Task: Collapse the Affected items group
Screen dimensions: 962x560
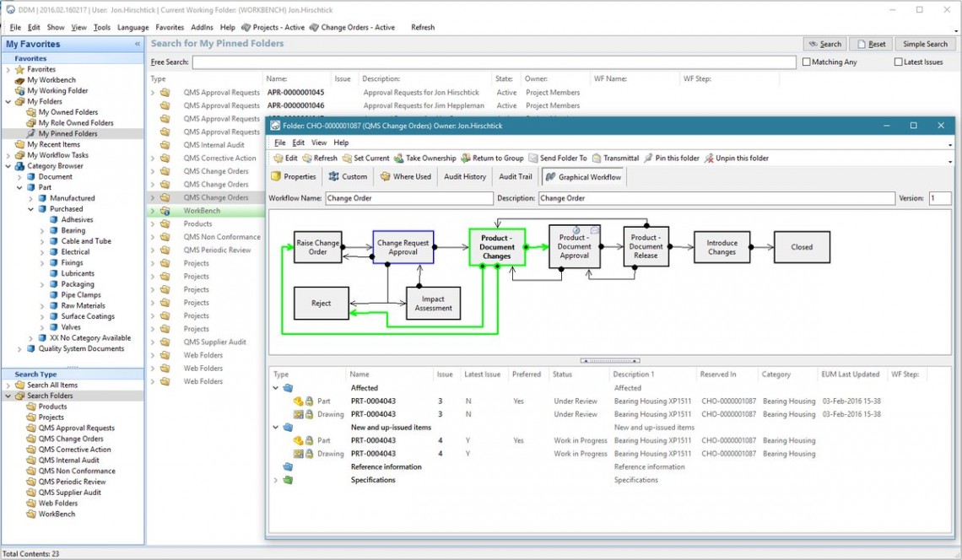Action: click(275, 388)
